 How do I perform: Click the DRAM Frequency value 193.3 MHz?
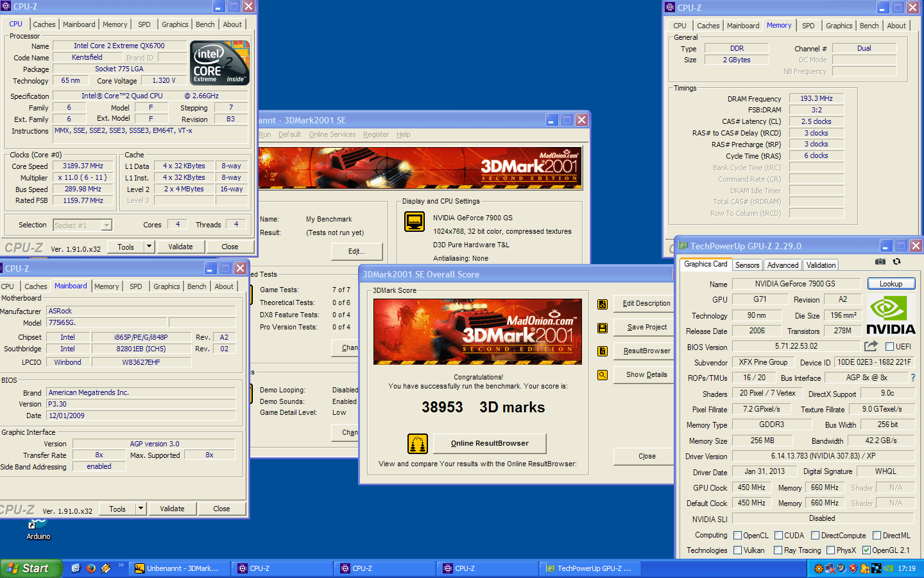(x=816, y=99)
